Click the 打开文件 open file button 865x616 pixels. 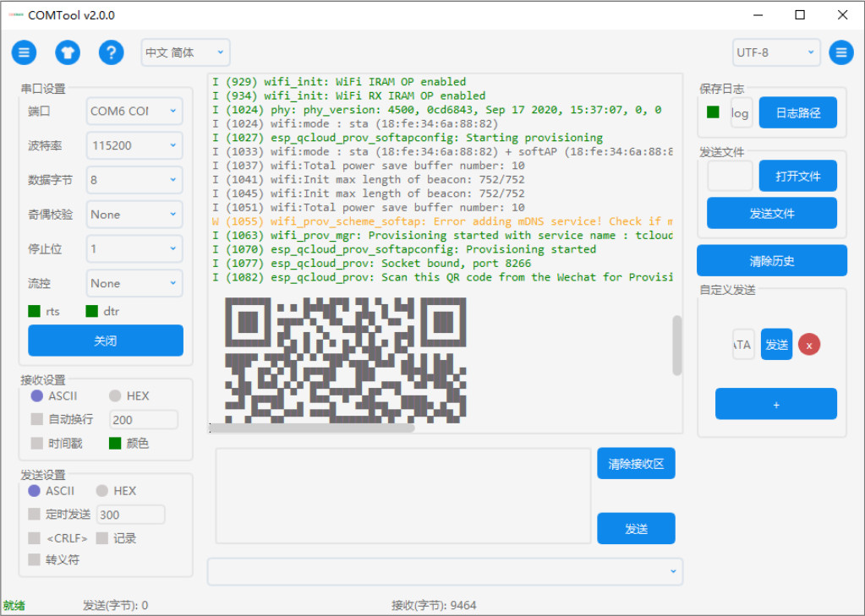[797, 176]
